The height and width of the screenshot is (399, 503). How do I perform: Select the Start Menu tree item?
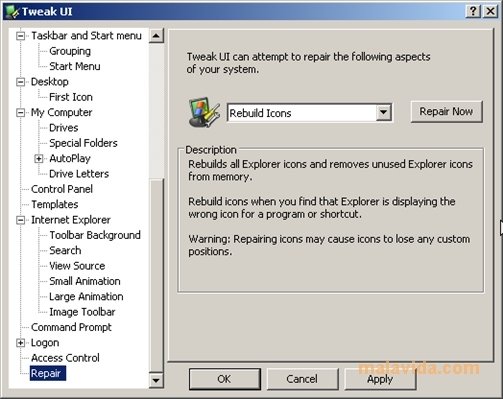tap(75, 66)
